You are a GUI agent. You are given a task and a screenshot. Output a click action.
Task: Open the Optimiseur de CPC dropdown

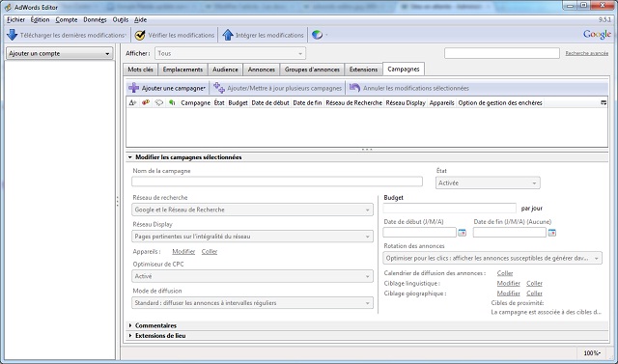point(252,276)
